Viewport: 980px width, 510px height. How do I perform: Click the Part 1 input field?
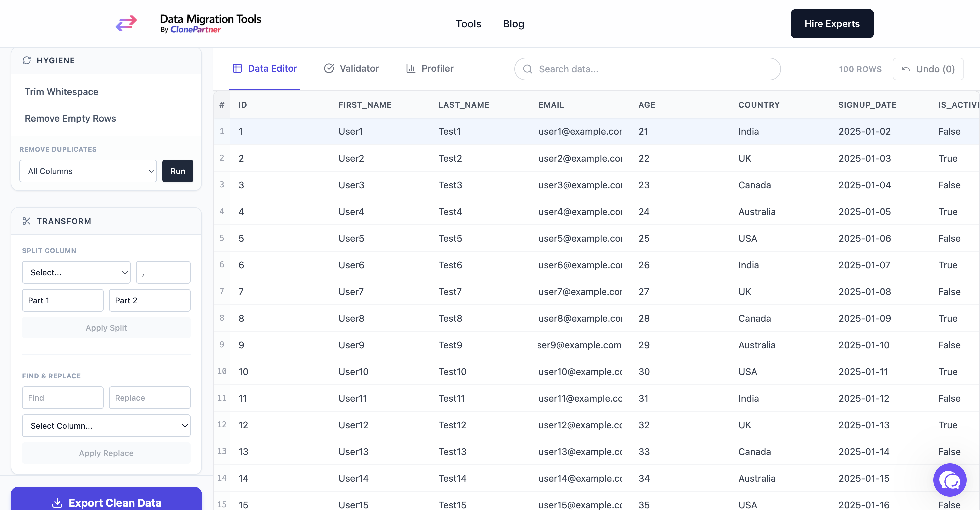click(62, 300)
